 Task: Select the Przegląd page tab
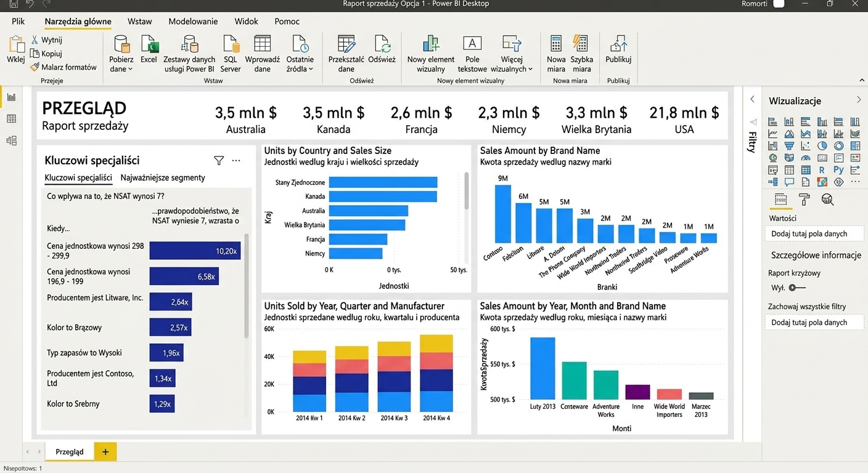70,451
